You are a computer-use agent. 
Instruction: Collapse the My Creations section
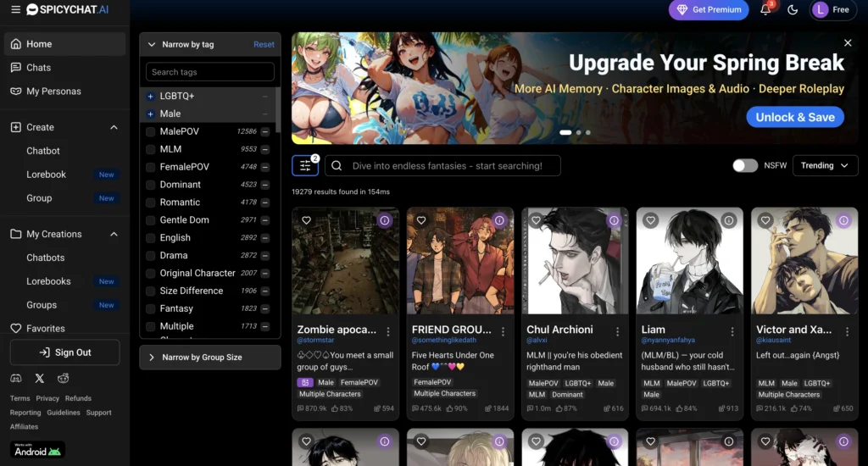coord(114,234)
